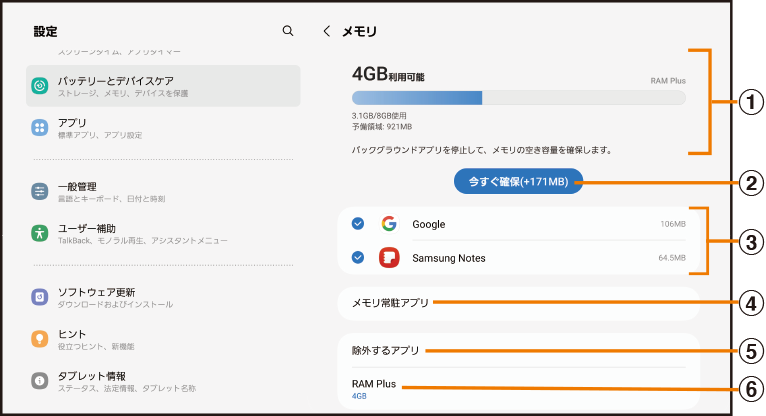Click the memory usage progress bar
Image resolution: width=766 pixels, height=416 pixels.
pyautogui.click(x=518, y=98)
